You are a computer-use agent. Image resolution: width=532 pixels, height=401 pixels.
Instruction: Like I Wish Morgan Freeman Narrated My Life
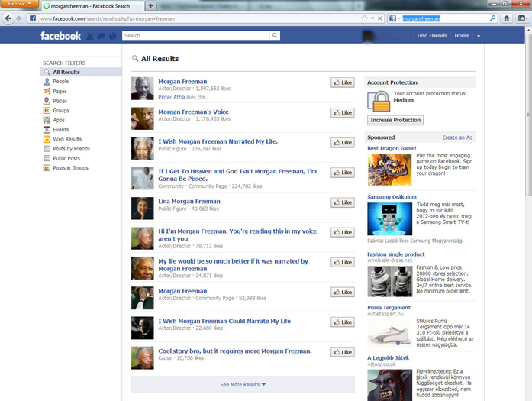(x=343, y=143)
